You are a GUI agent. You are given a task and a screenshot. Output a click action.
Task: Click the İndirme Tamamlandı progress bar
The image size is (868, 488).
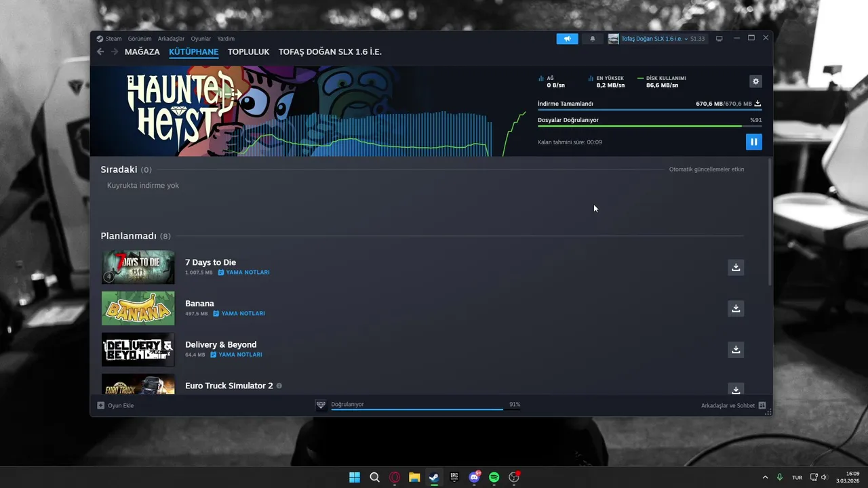coord(650,110)
